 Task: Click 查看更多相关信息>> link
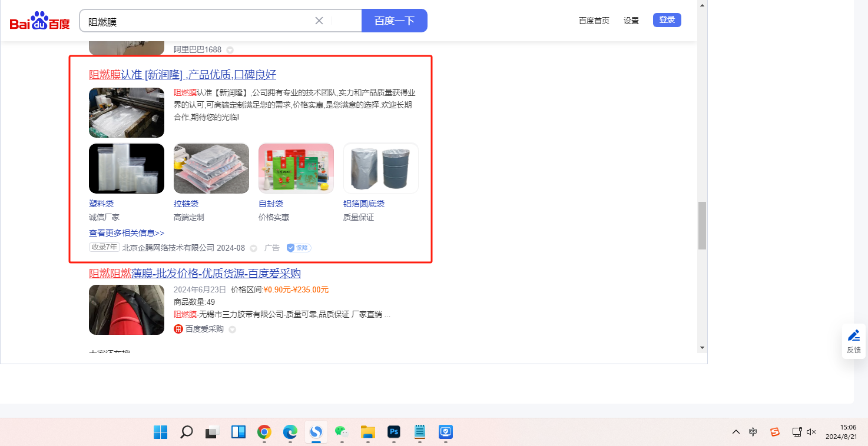click(127, 233)
